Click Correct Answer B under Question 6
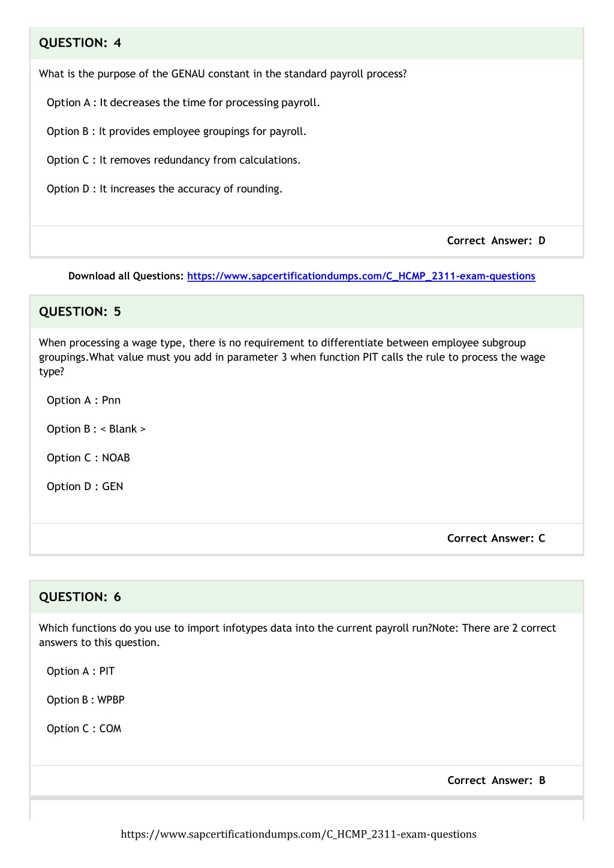Screen dimensions: 614x868 (x=496, y=780)
